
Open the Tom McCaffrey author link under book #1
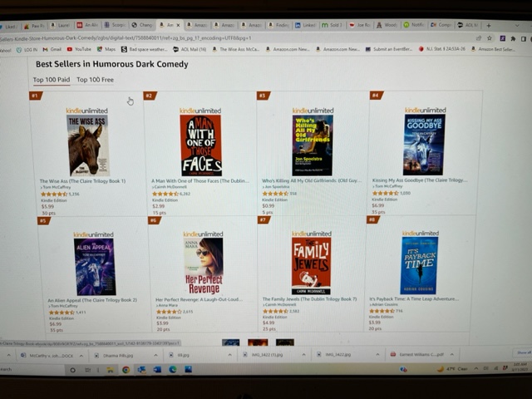click(56, 187)
